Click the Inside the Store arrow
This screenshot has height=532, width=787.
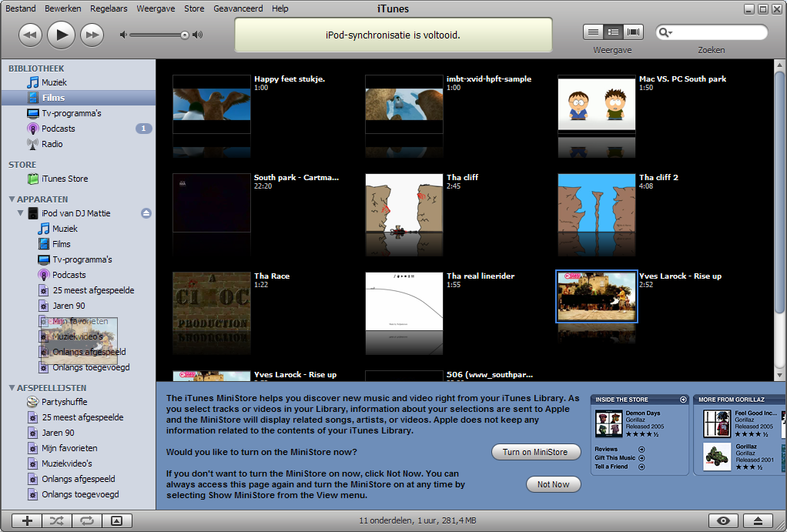[683, 400]
